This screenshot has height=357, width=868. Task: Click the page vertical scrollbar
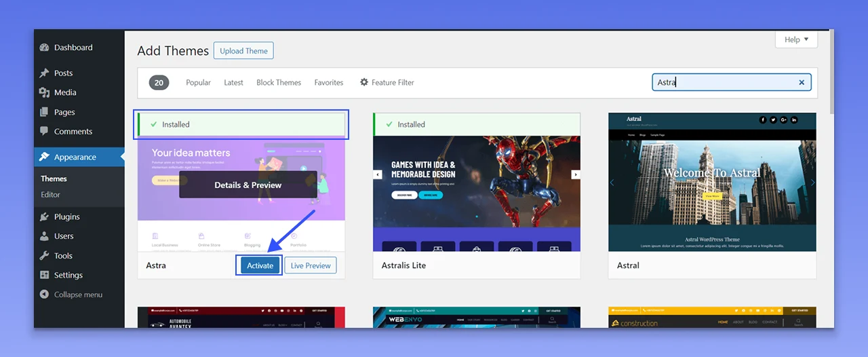831,72
